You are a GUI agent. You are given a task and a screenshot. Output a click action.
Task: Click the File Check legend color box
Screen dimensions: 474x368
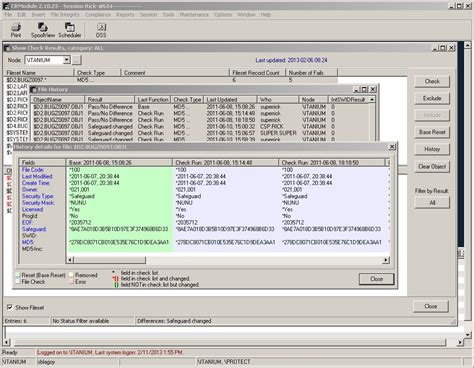coord(18,282)
